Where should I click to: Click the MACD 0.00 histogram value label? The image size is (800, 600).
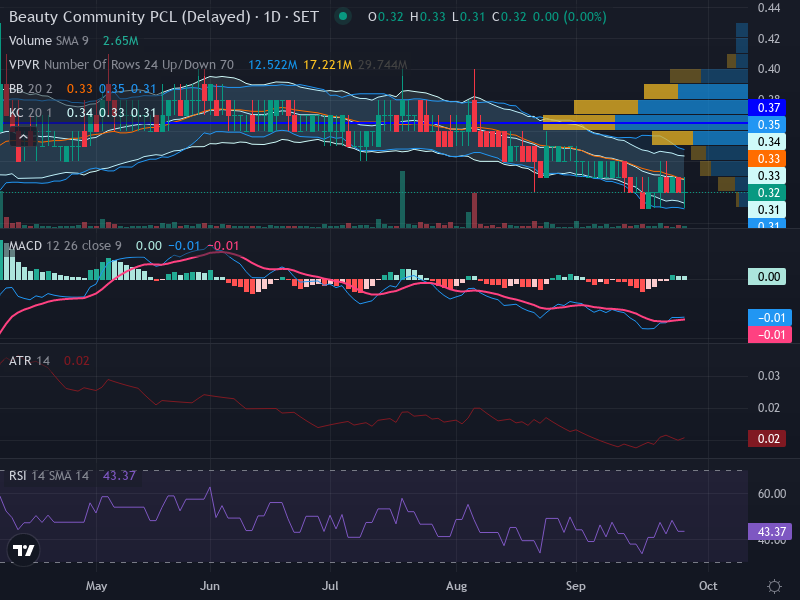pyautogui.click(x=768, y=277)
